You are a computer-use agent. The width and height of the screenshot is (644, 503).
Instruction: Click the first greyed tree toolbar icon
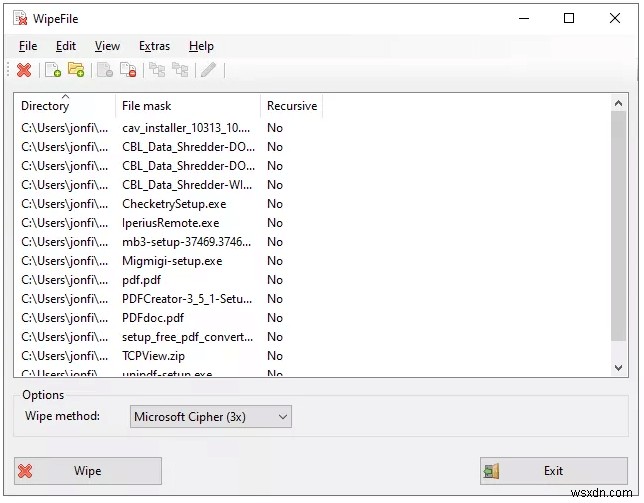tap(157, 70)
